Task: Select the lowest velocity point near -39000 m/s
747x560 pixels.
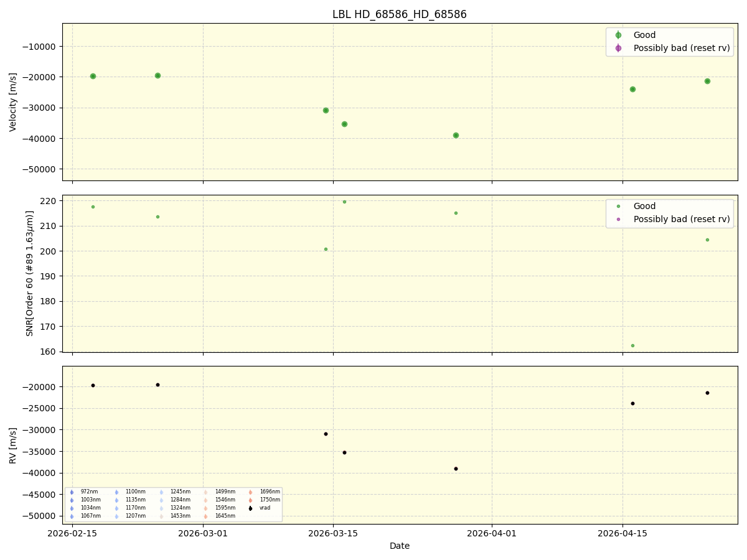Action: pyautogui.click(x=456, y=135)
